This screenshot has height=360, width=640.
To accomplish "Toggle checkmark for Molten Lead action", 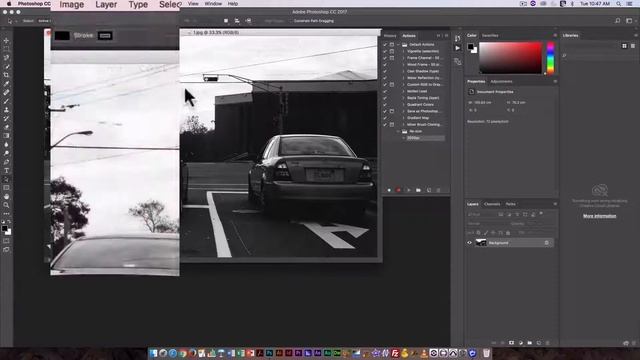I will tap(385, 91).
